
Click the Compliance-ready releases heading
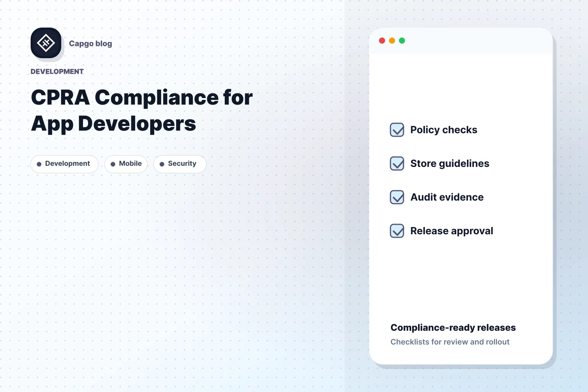click(453, 328)
